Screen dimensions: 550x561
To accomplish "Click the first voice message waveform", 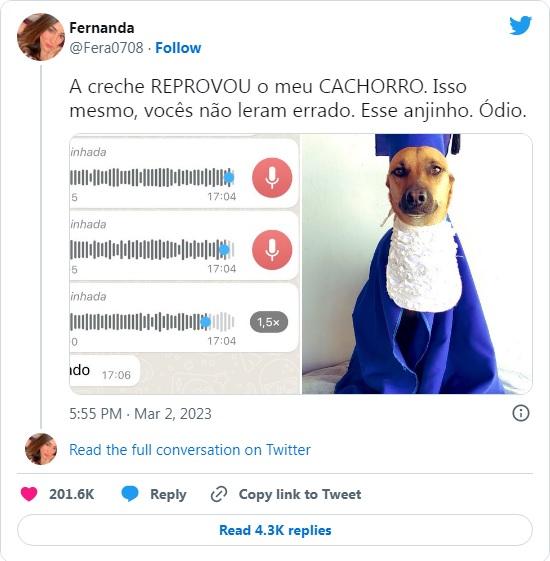I will (152, 178).
